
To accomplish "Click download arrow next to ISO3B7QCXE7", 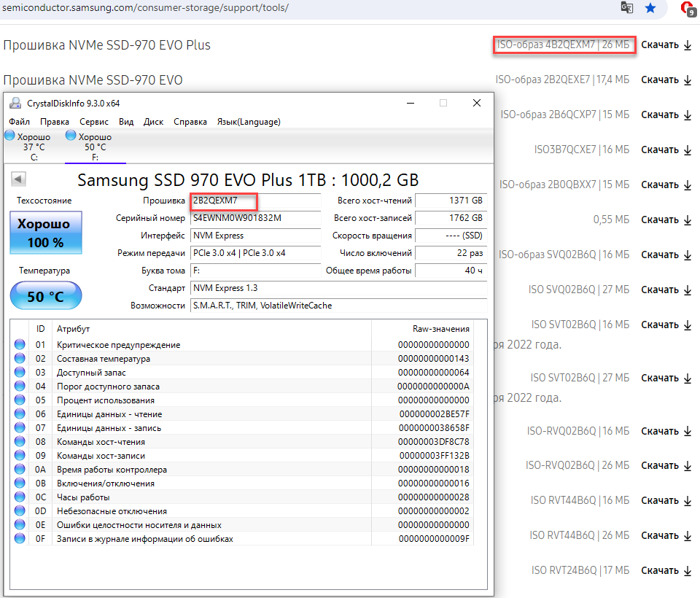I will (688, 150).
